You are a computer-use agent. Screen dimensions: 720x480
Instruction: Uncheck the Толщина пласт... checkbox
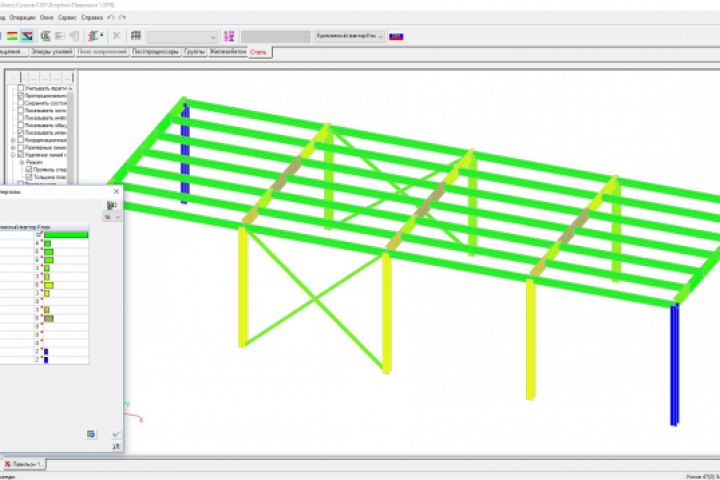pos(29,177)
